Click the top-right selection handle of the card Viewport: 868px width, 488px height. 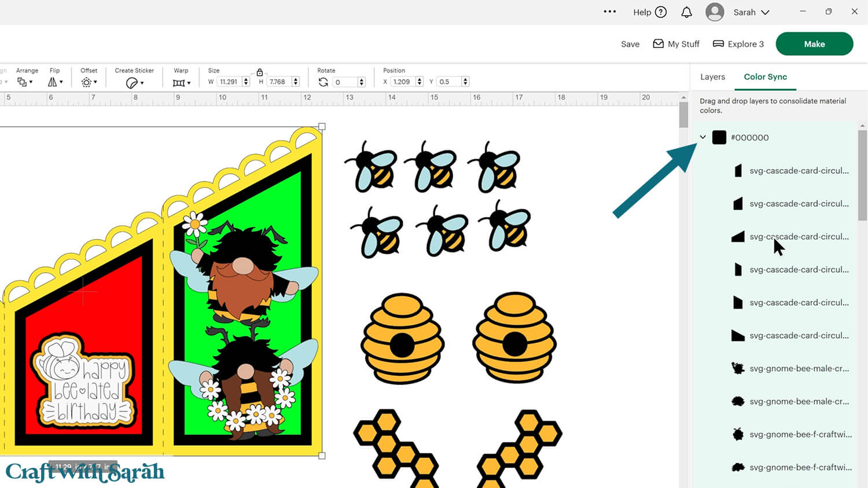pyautogui.click(x=322, y=126)
